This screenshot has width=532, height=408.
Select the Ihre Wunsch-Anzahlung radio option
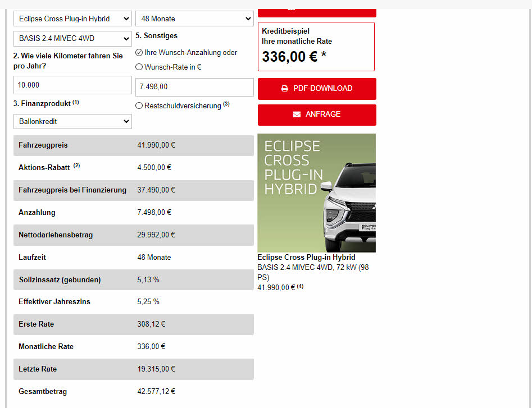point(139,53)
